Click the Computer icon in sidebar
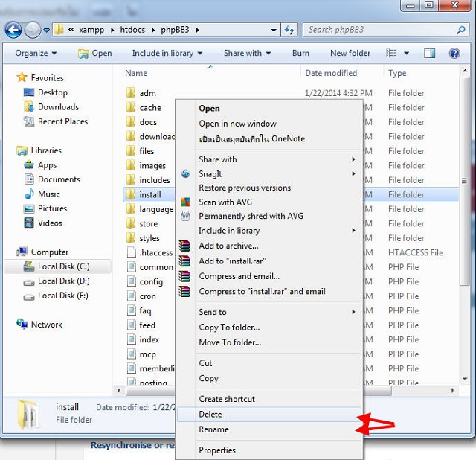The width and height of the screenshot is (476, 460). point(22,252)
